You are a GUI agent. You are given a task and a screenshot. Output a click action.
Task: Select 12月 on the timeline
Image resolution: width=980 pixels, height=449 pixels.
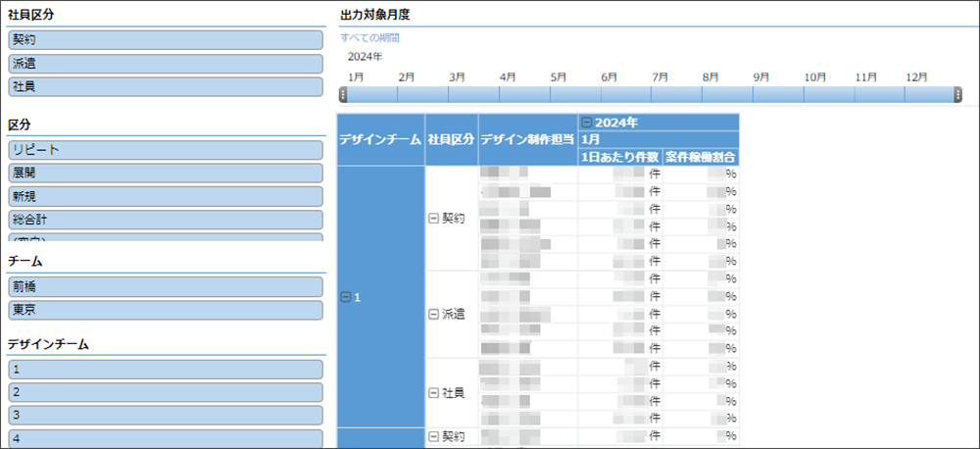click(x=929, y=94)
